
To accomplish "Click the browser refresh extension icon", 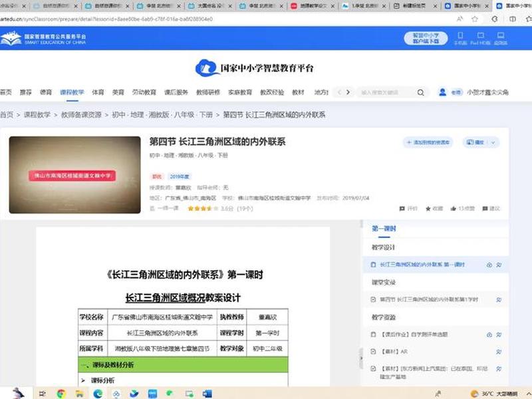I will 495,19.
